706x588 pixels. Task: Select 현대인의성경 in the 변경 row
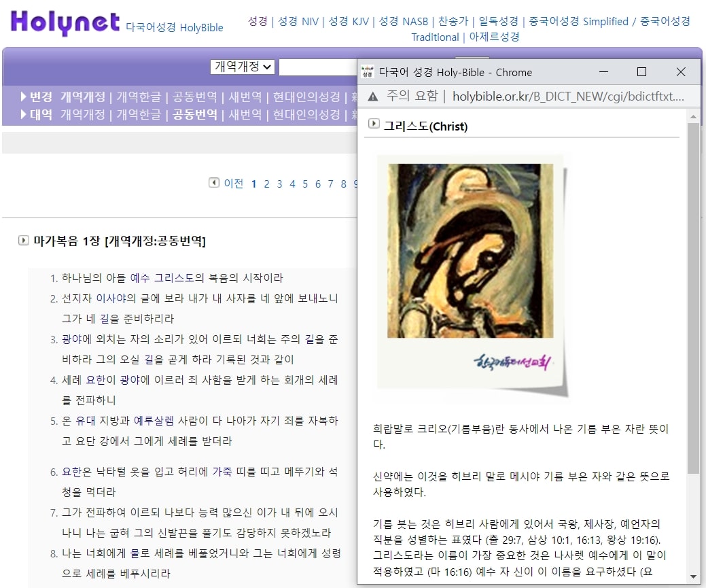tap(306, 97)
